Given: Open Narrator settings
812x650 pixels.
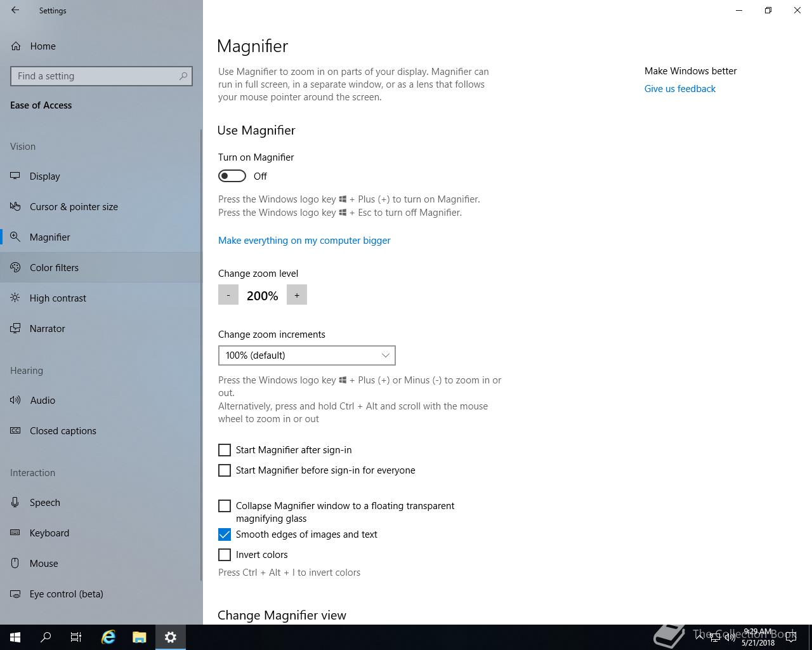Looking at the screenshot, I should coord(101,328).
